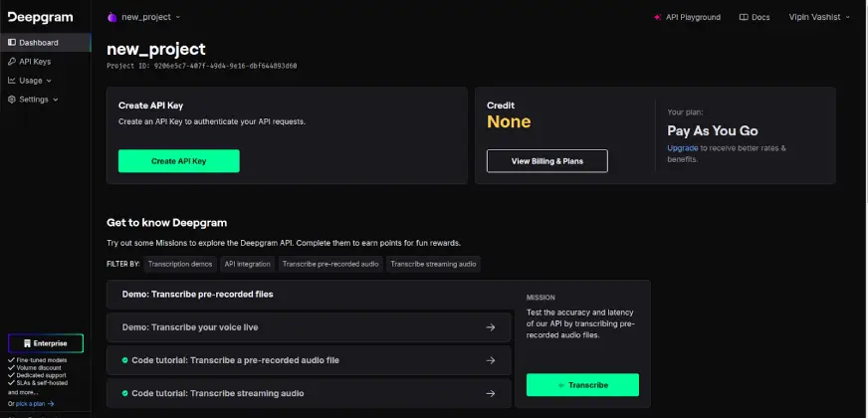This screenshot has width=868, height=418.
Task: Click the API Keys key icon
Action: (x=12, y=62)
